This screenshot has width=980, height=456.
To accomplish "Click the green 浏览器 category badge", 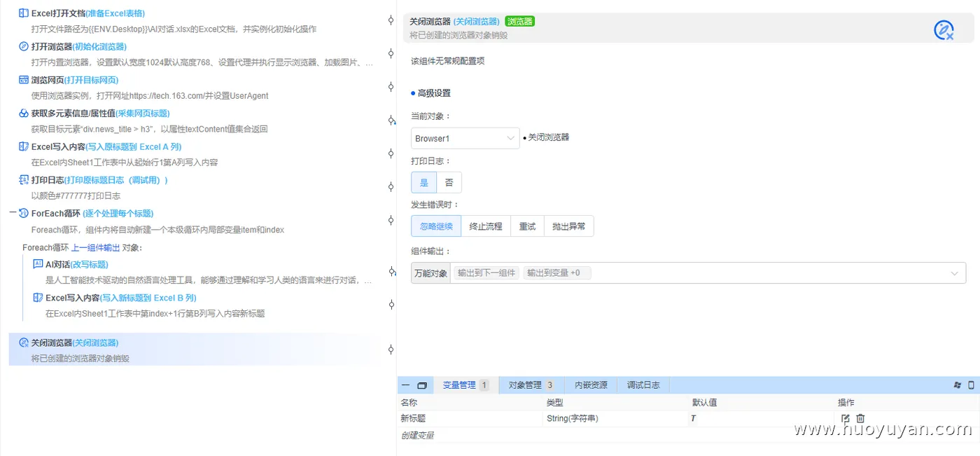I will tap(519, 22).
